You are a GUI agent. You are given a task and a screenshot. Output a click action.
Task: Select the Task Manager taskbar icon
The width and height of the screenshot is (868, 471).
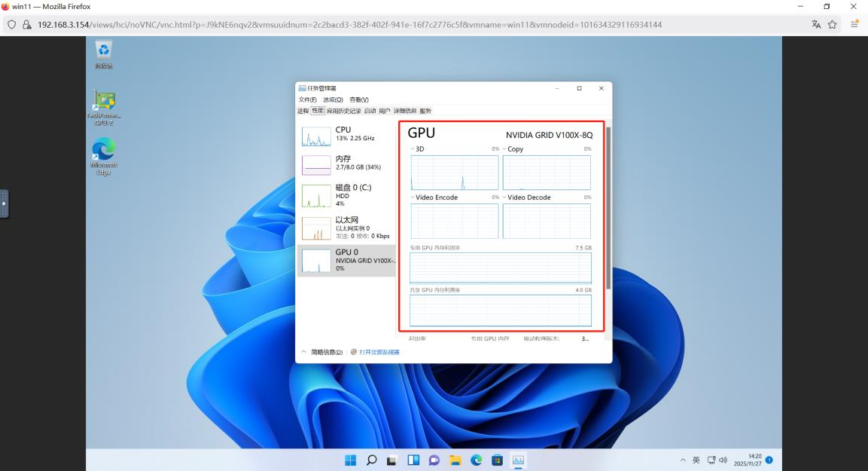(518, 459)
